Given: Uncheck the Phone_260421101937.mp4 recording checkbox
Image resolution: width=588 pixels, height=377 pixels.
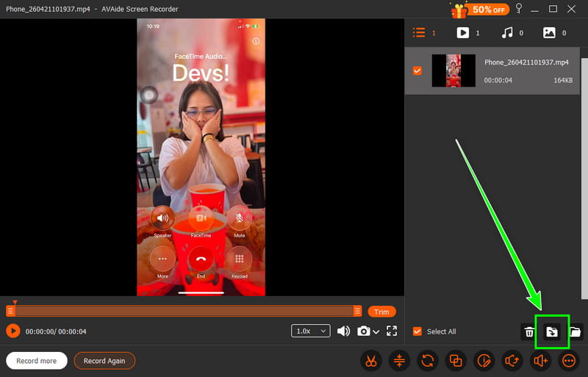Looking at the screenshot, I should pyautogui.click(x=417, y=71).
